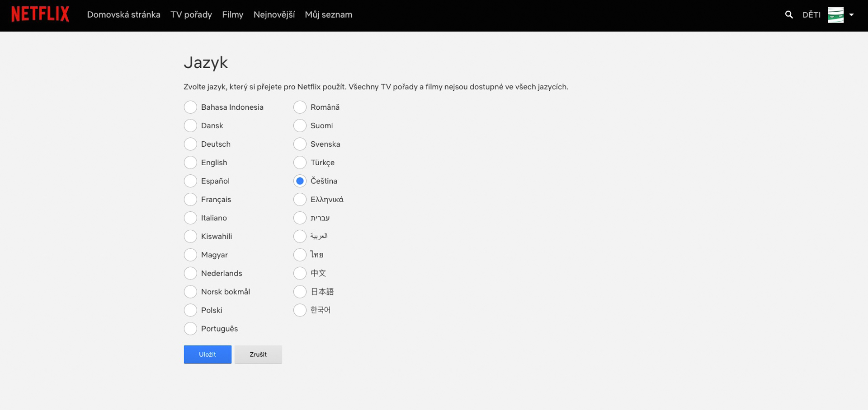
Task: Select the Hebrew עברית option
Action: click(300, 218)
